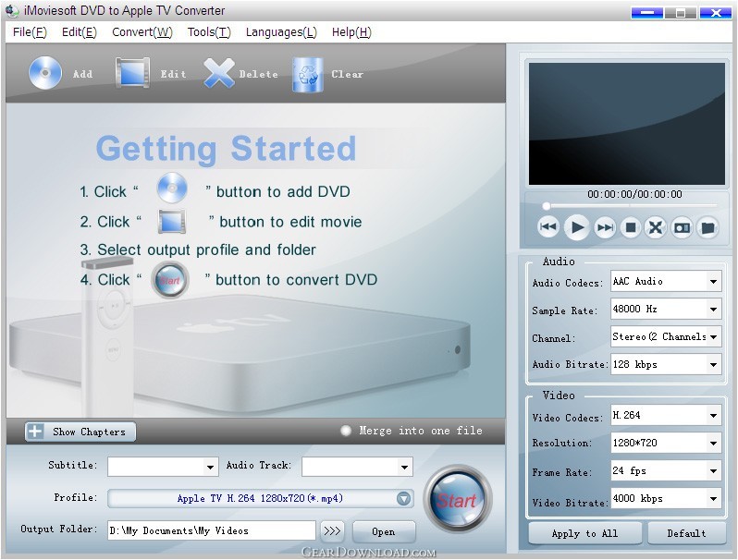This screenshot has height=560, width=738.
Task: Toggle full screen preview icon
Action: 655,227
